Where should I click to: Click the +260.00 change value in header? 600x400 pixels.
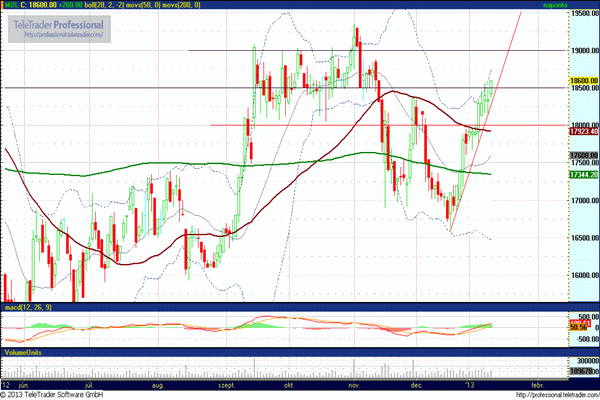[70, 5]
